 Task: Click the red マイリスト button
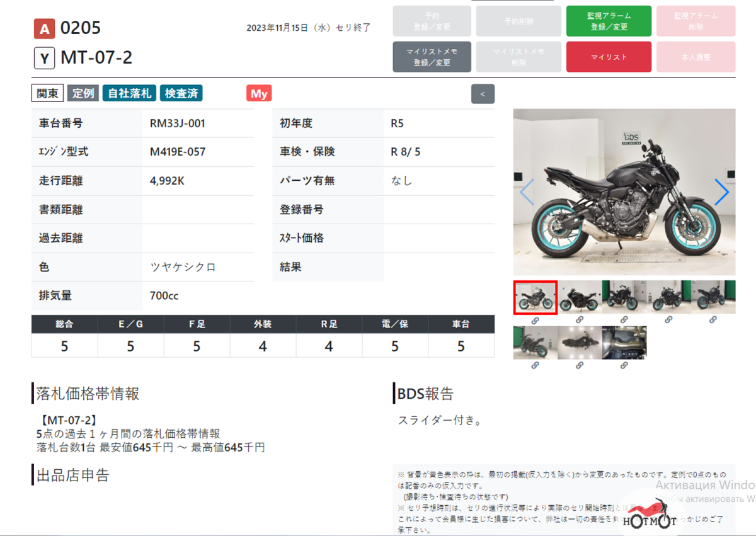609,57
